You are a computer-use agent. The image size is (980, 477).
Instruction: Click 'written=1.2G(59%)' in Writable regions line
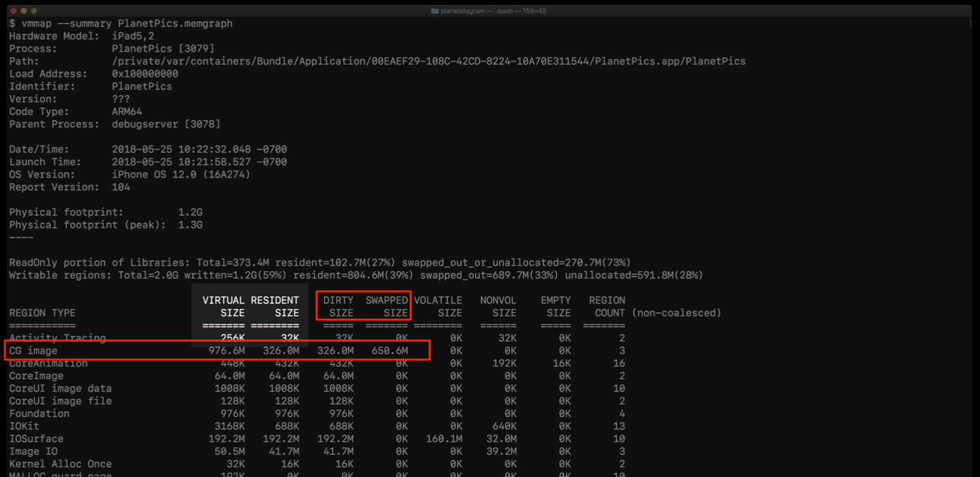[235, 275]
